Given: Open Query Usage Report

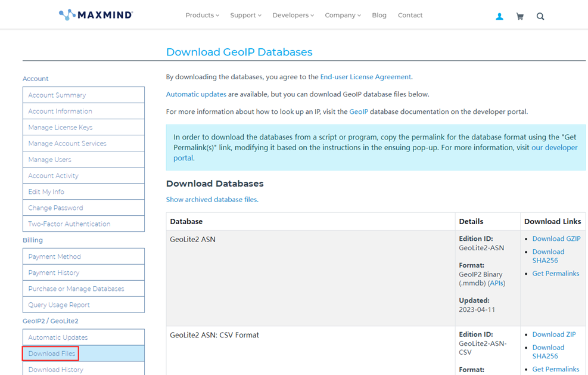Looking at the screenshot, I should coord(83,305).
